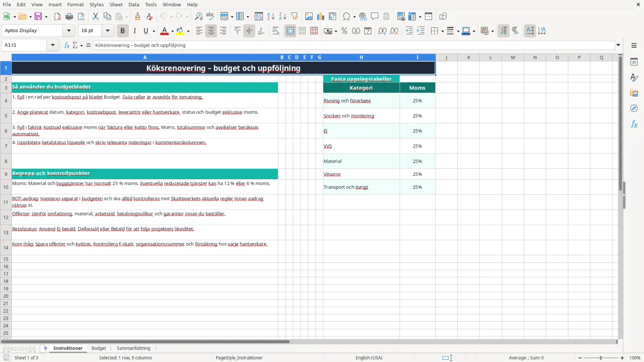Run the spelling check

pos(210,17)
